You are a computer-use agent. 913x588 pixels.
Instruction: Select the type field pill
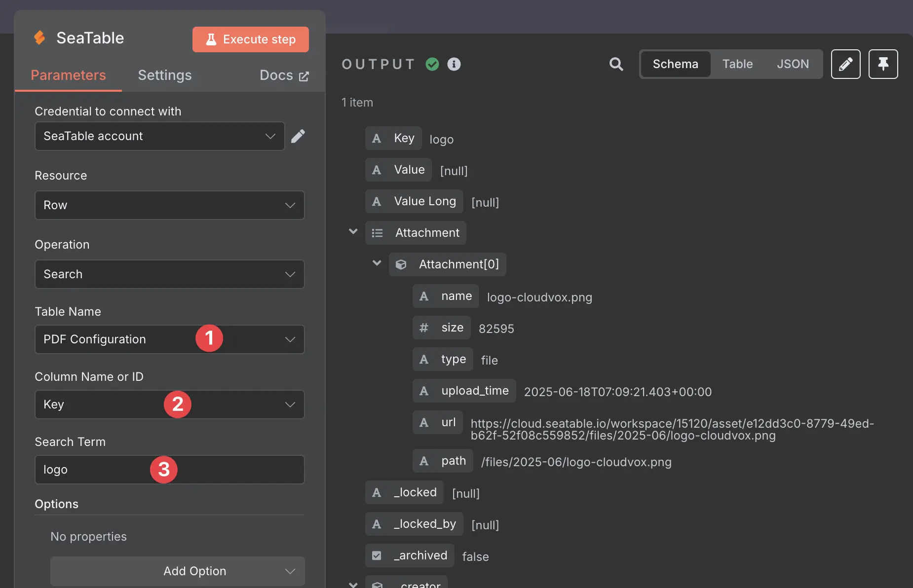click(x=443, y=359)
